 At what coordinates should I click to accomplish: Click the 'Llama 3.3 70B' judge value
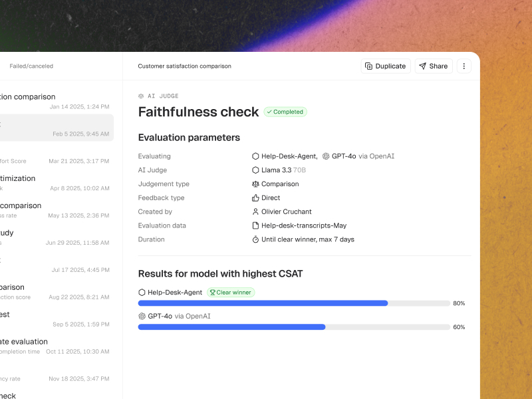pyautogui.click(x=284, y=170)
